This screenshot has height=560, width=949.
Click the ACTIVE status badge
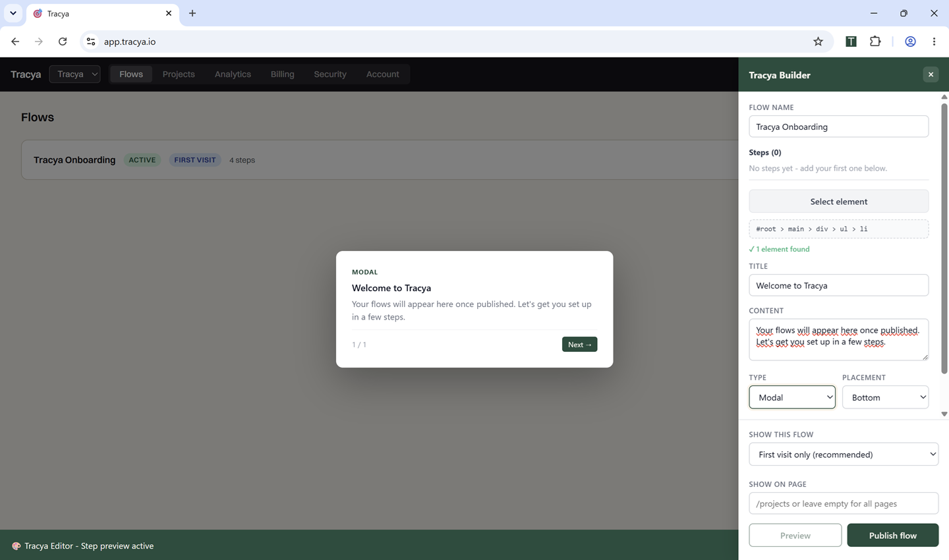click(142, 159)
